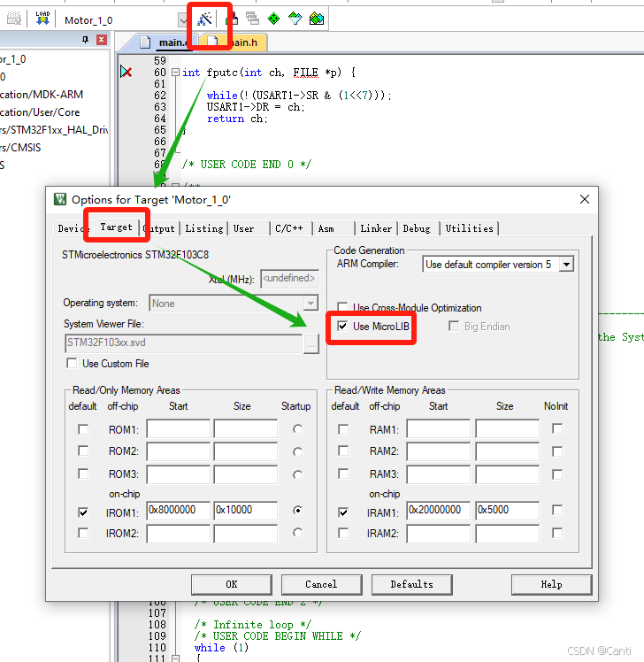Select the IROM1 Startup radio button
The height and width of the screenshot is (662, 644).
(297, 511)
